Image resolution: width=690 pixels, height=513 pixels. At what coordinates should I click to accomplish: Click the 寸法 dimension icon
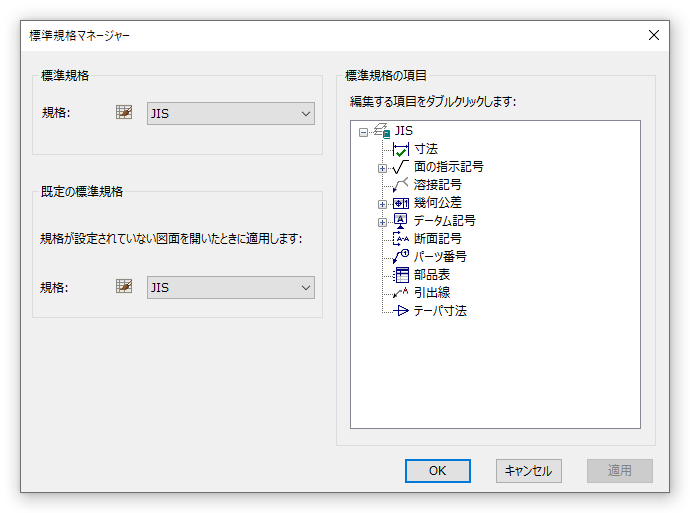click(400, 149)
